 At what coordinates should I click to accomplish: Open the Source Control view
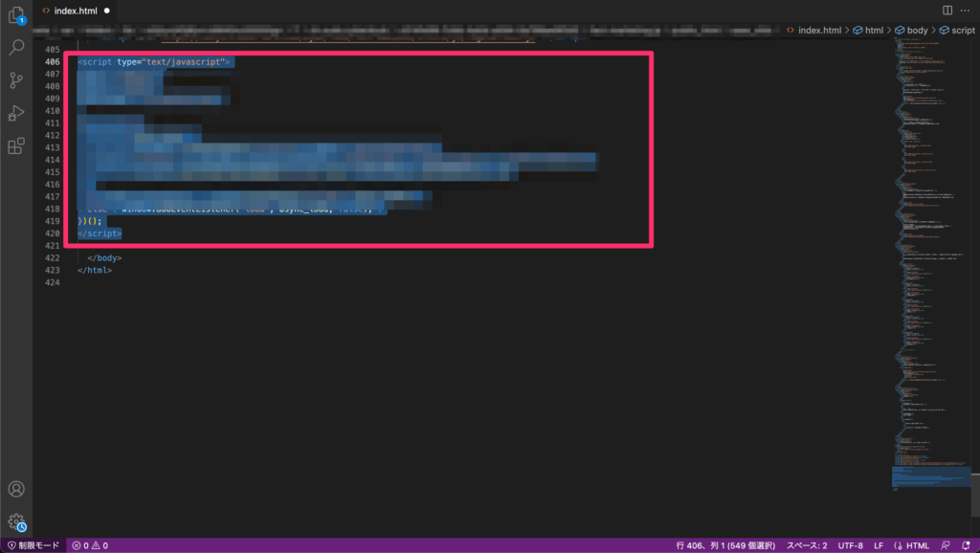coord(16,80)
